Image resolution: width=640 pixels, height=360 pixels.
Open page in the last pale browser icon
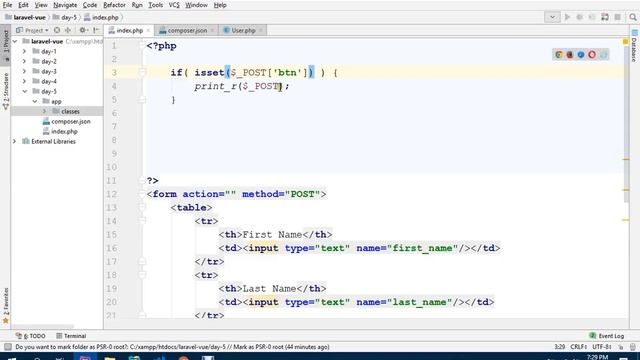pos(603,55)
